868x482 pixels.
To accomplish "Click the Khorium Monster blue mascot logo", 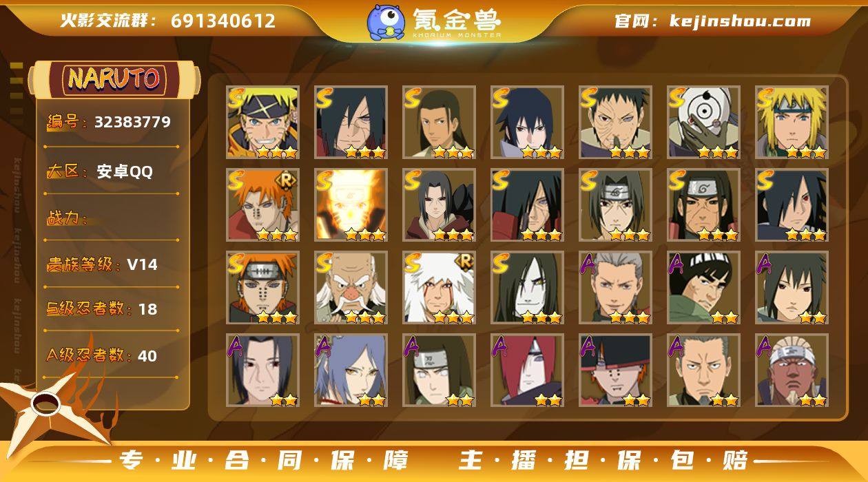I will click(386, 22).
